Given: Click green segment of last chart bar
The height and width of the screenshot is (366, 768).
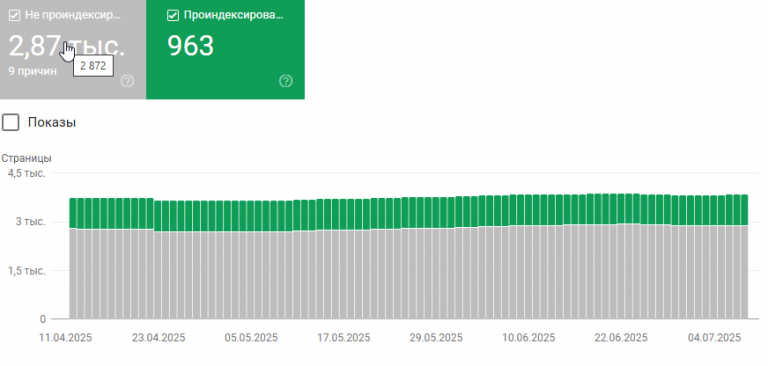Looking at the screenshot, I should click(x=744, y=210).
